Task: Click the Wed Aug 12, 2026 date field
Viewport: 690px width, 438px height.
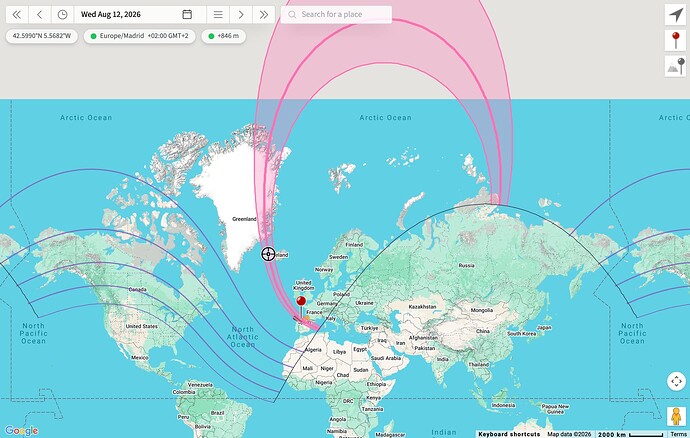Action: (140, 15)
